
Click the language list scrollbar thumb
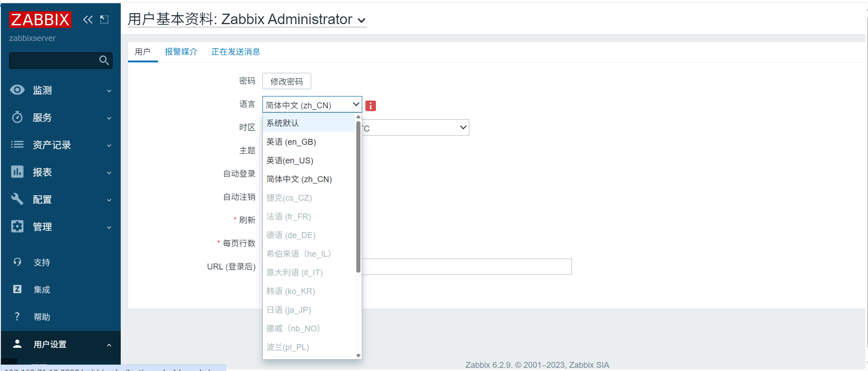click(x=358, y=197)
